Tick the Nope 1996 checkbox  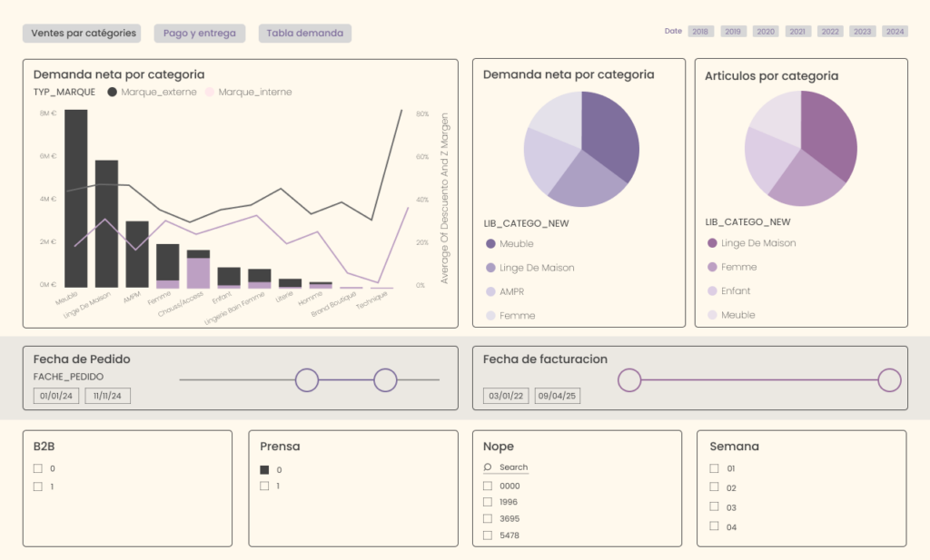pos(488,502)
